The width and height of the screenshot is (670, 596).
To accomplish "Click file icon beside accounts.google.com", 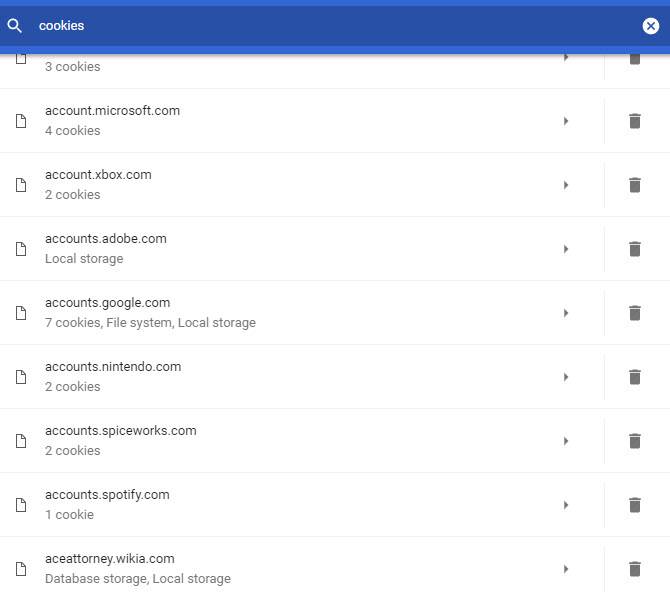I will [x=21, y=313].
